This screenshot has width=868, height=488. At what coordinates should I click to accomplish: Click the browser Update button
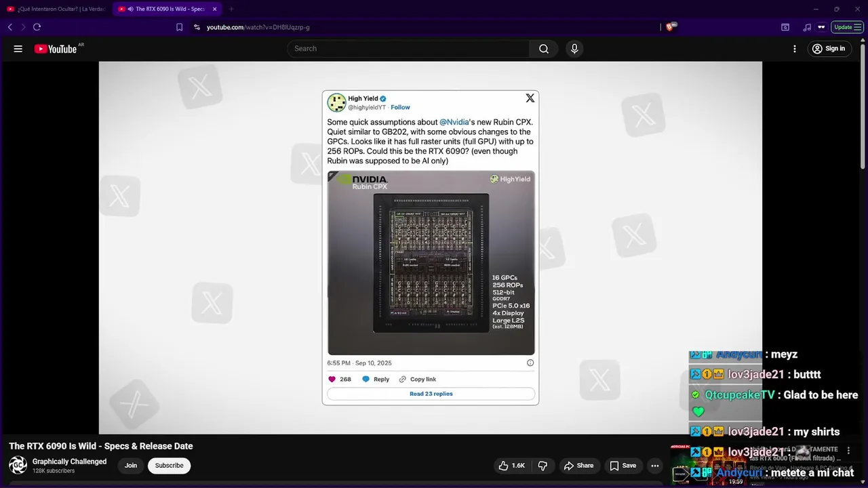point(847,27)
